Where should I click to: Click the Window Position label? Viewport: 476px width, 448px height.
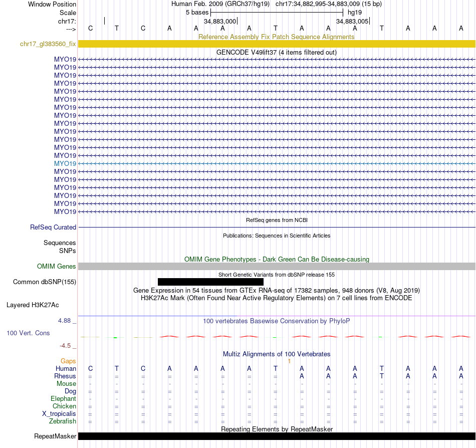point(52,4)
